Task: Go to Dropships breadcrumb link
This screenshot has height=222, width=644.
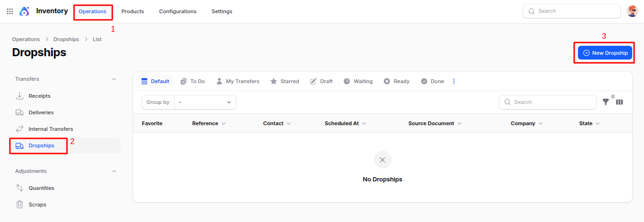Action: [66, 39]
